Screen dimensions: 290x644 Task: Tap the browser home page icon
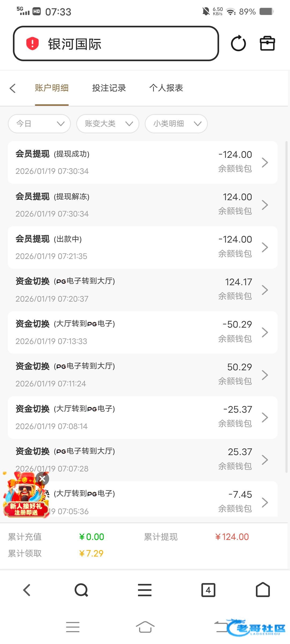[263, 590]
